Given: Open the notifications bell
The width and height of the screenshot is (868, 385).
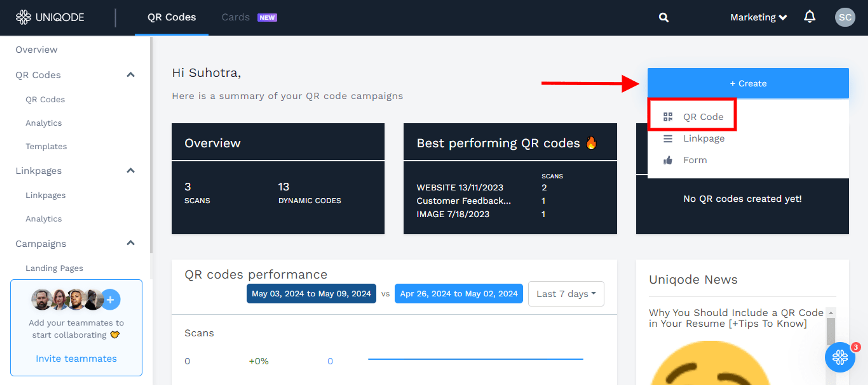Looking at the screenshot, I should (x=809, y=16).
